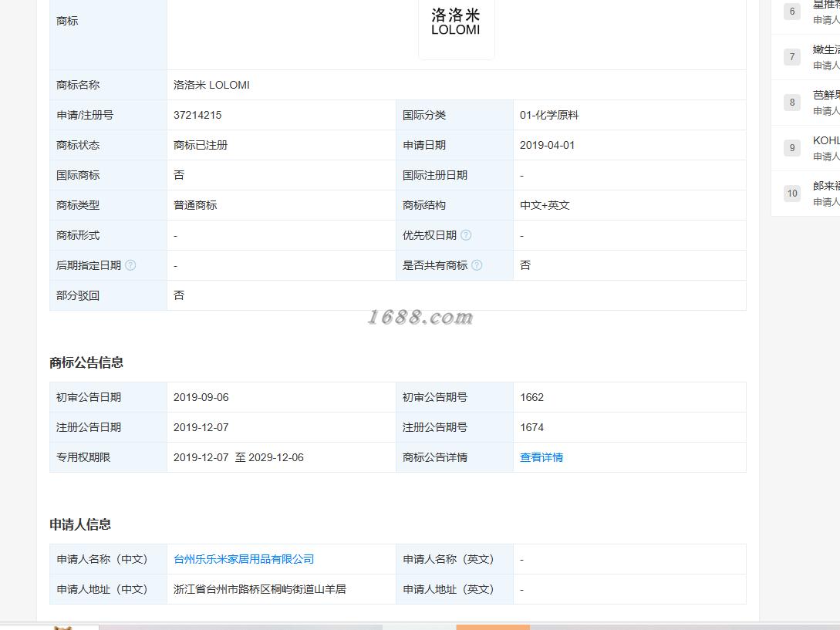The image size is (840, 630).
Task: Open the 查看详情 trademark announcement link
Action: tap(541, 457)
